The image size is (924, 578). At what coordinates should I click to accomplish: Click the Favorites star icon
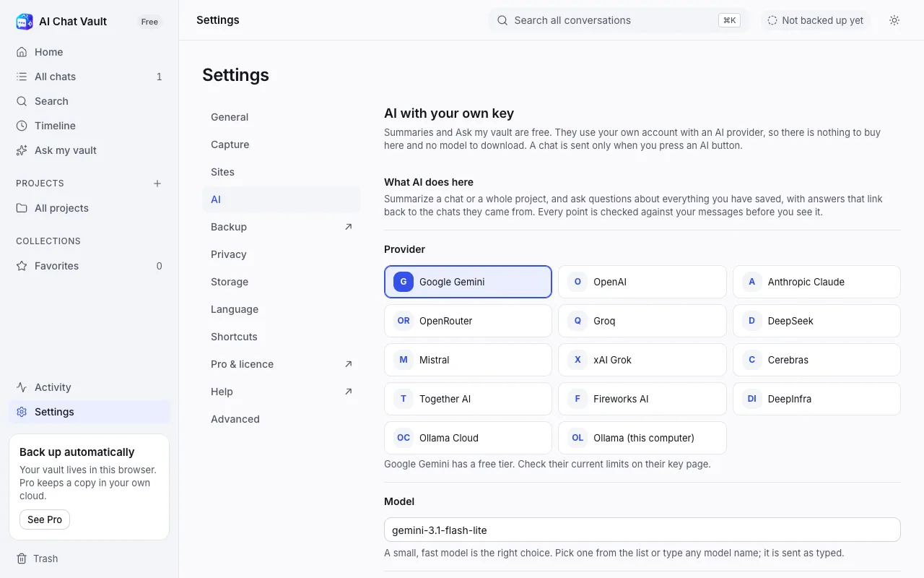click(x=22, y=266)
